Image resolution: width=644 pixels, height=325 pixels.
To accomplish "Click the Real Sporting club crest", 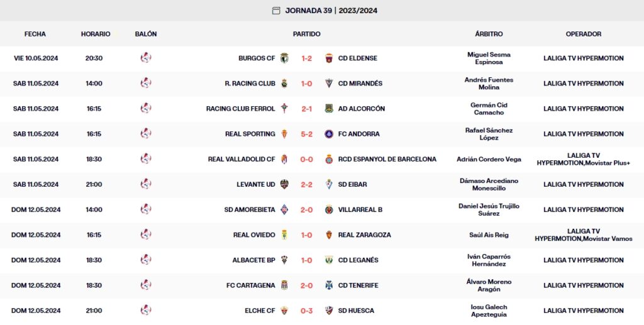I will (284, 134).
